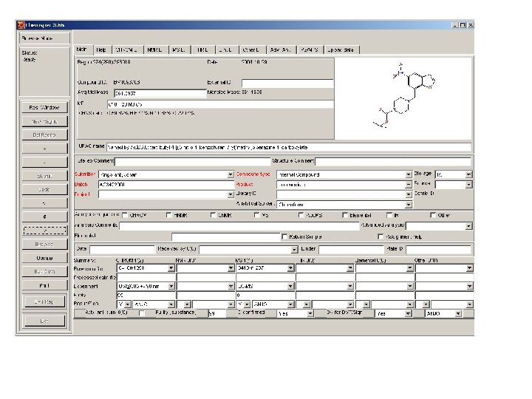Screen dimensions: 532x399
Task: Open the Project dropdown
Action: pyautogui.click(x=231, y=194)
